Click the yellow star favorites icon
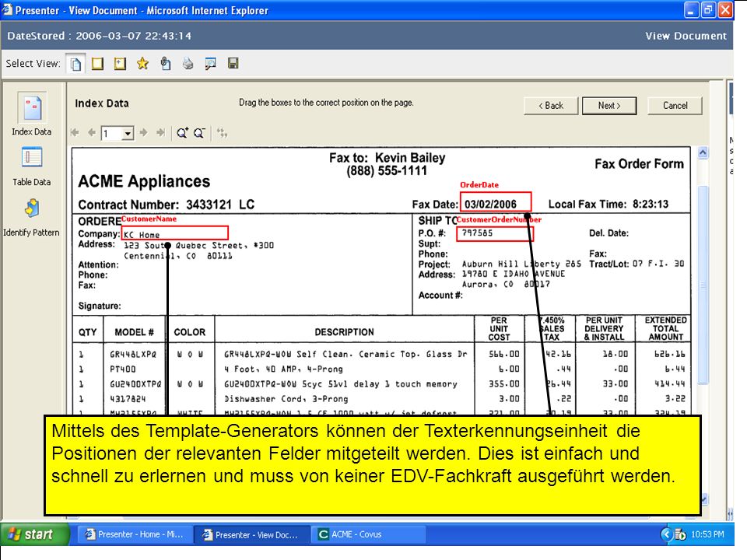This screenshot has width=747, height=560. (x=142, y=63)
